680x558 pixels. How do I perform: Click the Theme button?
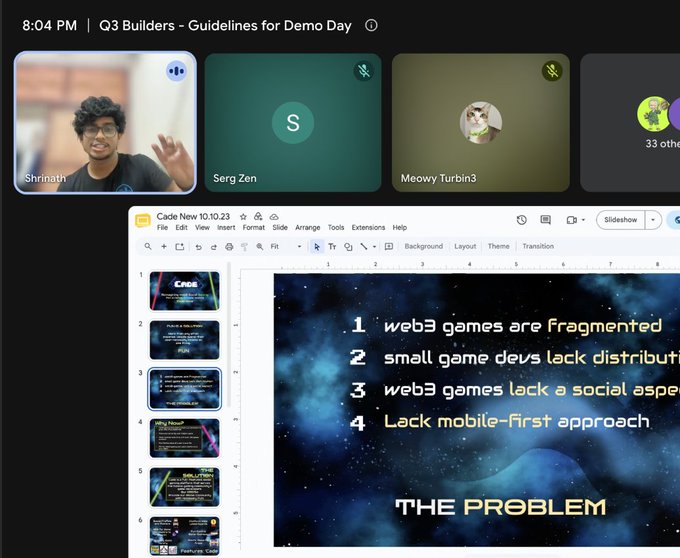tap(498, 246)
